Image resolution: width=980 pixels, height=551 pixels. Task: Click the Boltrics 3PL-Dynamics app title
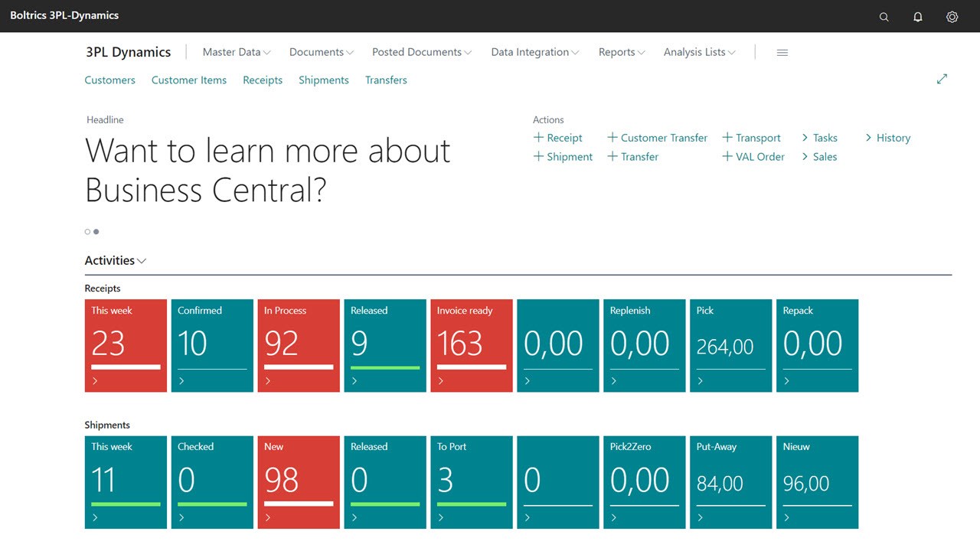point(64,15)
